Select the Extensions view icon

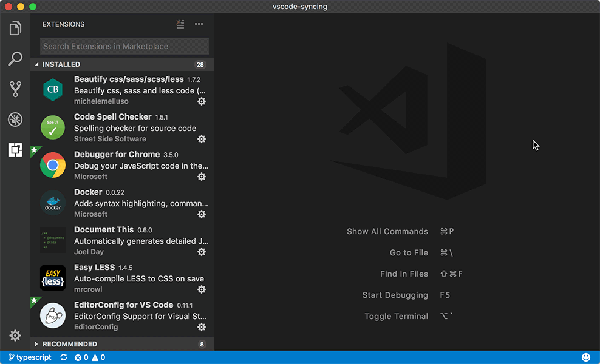(15, 150)
